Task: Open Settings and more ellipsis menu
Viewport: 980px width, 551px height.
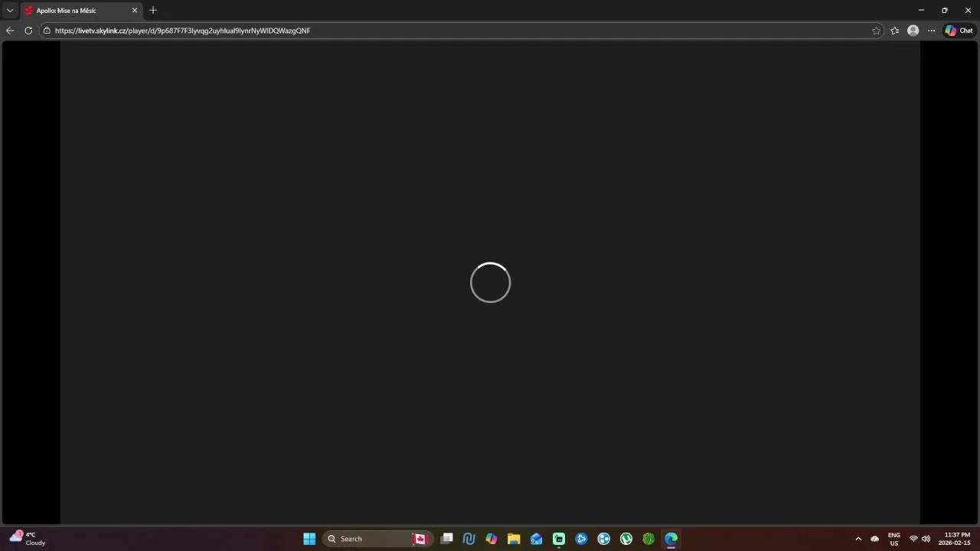Action: [931, 31]
